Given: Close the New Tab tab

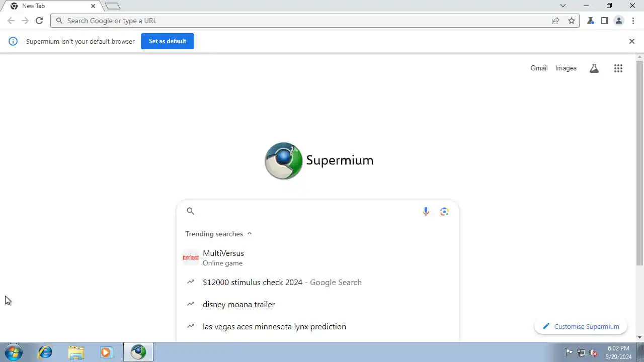Looking at the screenshot, I should click(93, 6).
